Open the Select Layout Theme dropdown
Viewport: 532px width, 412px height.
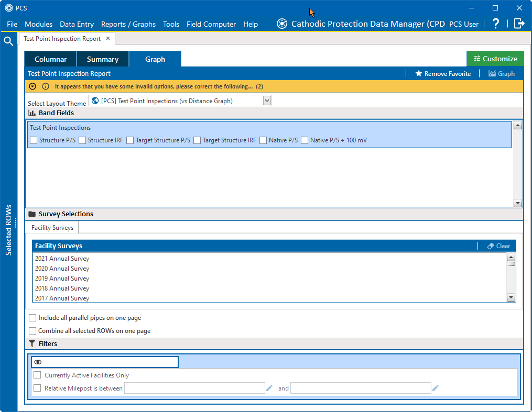point(266,101)
